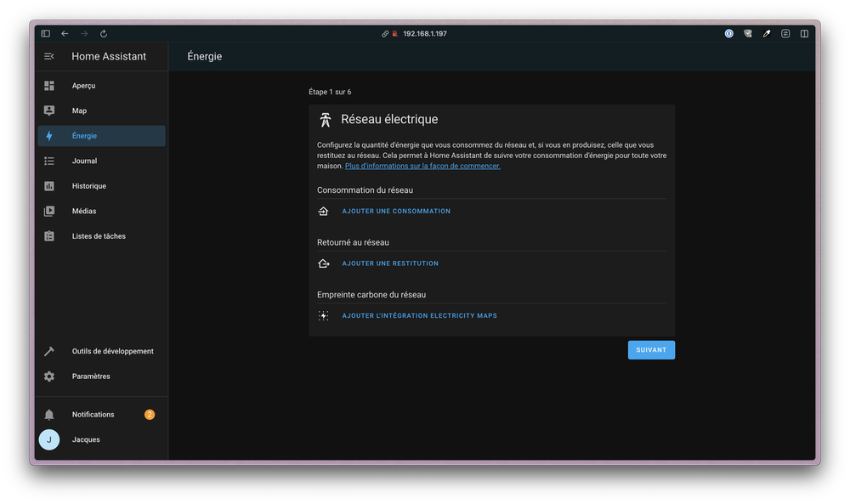850x504 pixels.
Task: Click the Notifications bell icon
Action: pos(49,415)
